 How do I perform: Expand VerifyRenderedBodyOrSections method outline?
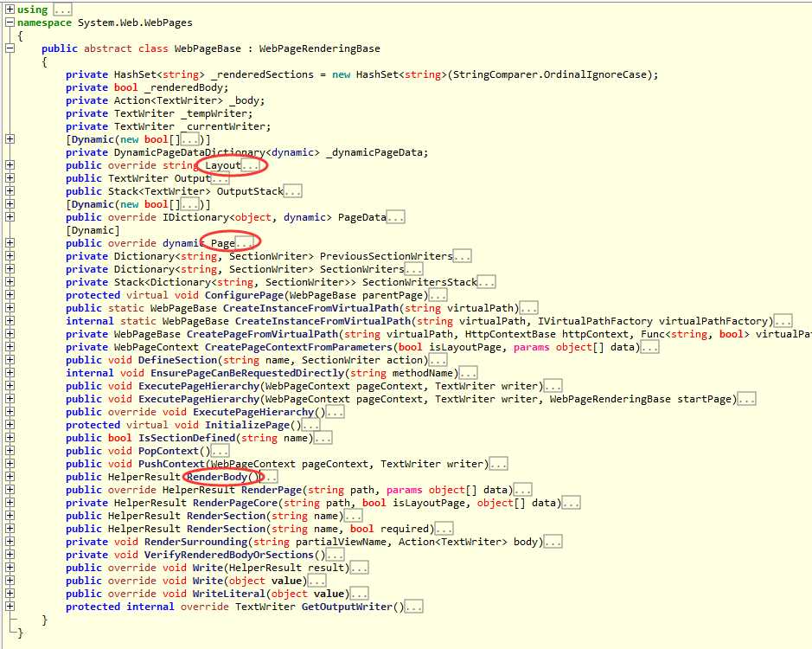(10, 554)
